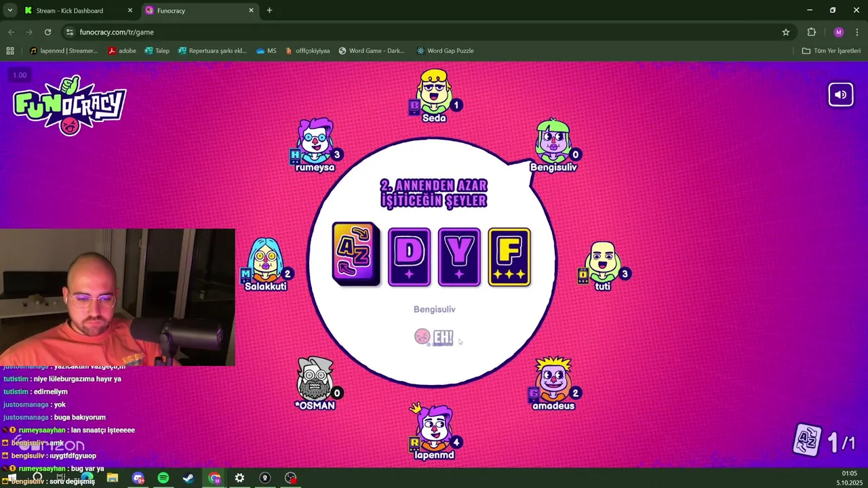Open Settings gear in the taskbar
The image size is (868, 488).
(239, 478)
